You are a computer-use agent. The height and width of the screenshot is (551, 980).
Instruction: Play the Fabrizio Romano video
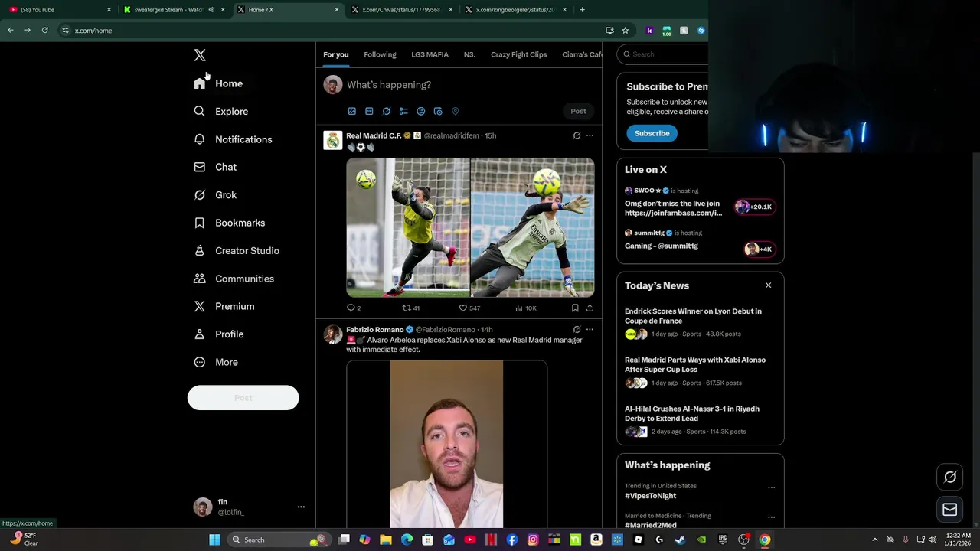[446, 444]
